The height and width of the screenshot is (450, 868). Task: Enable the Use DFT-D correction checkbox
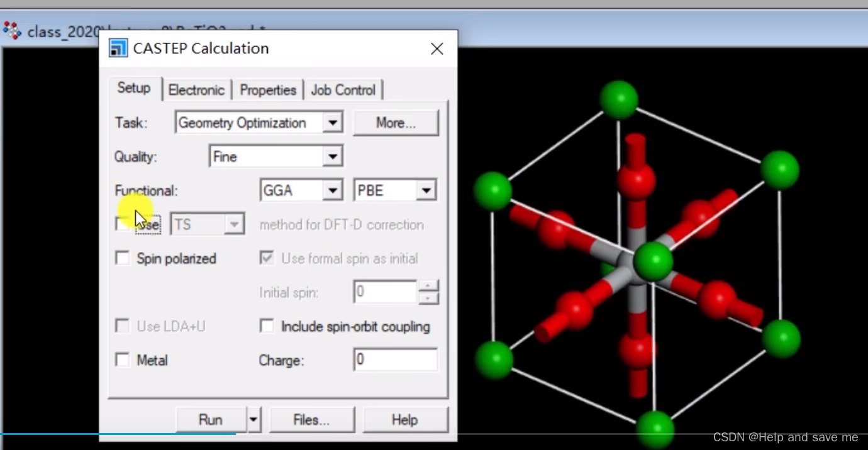[123, 224]
